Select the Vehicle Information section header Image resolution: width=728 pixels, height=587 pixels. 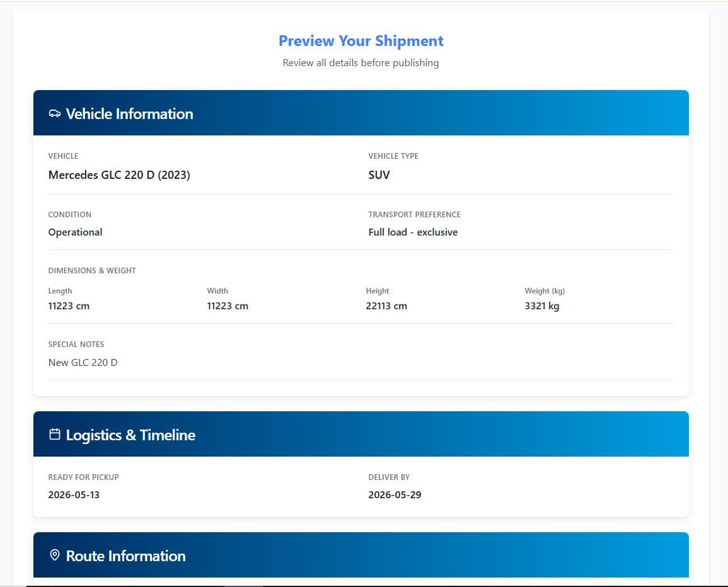(361, 113)
